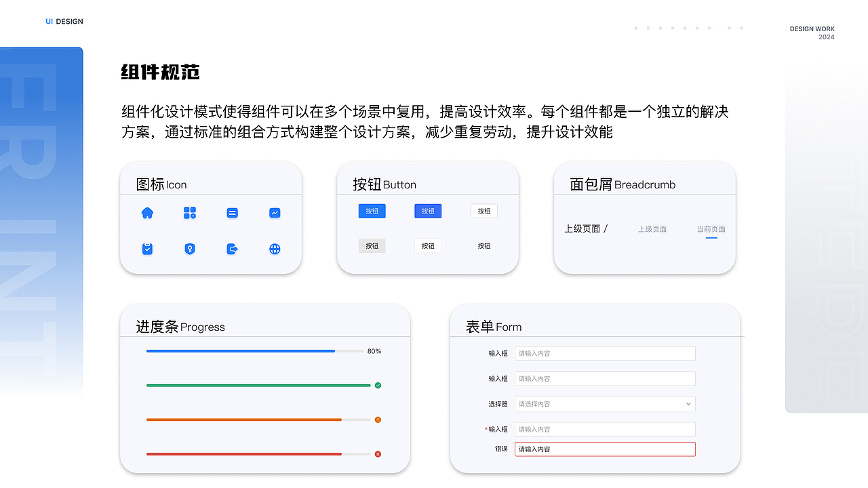Click the shield with key icon

tap(190, 249)
